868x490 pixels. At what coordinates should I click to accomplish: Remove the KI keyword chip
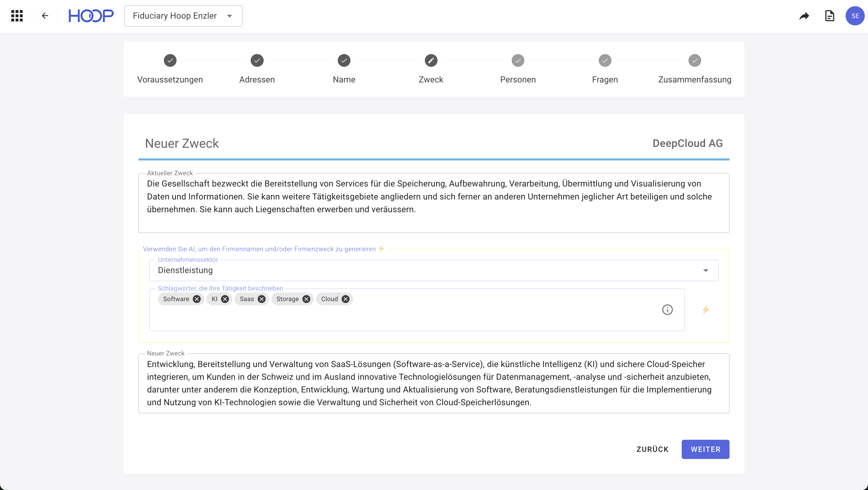tap(225, 299)
